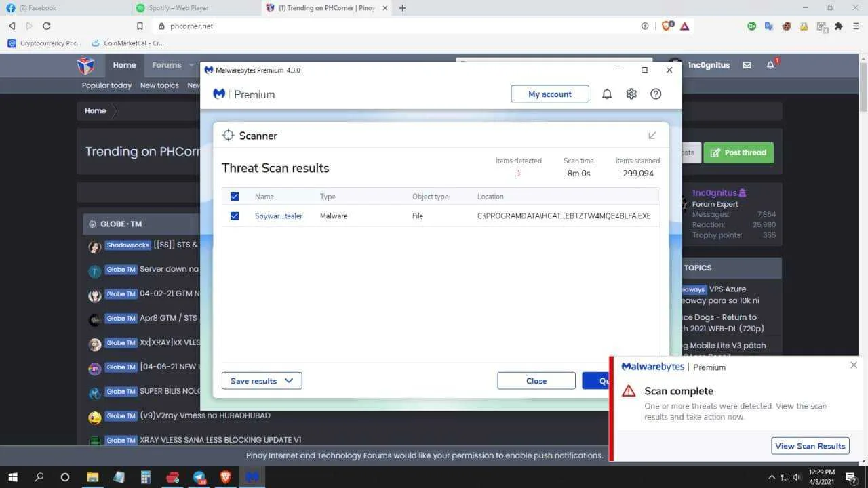Select the threat file location path text
Screen dimensions: 868x488
tap(564, 216)
